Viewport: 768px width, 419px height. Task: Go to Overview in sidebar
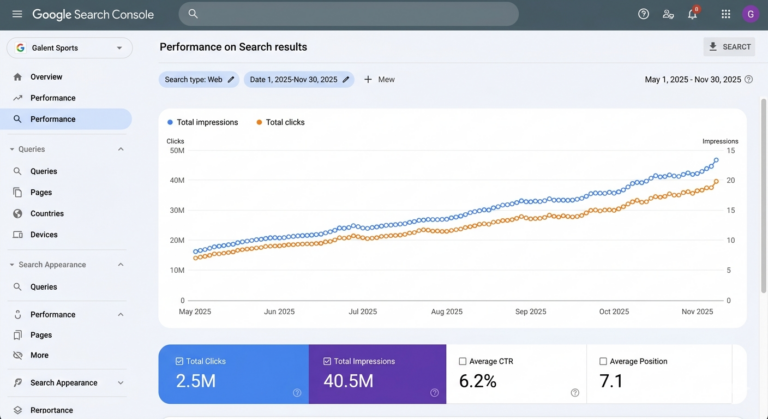click(46, 77)
